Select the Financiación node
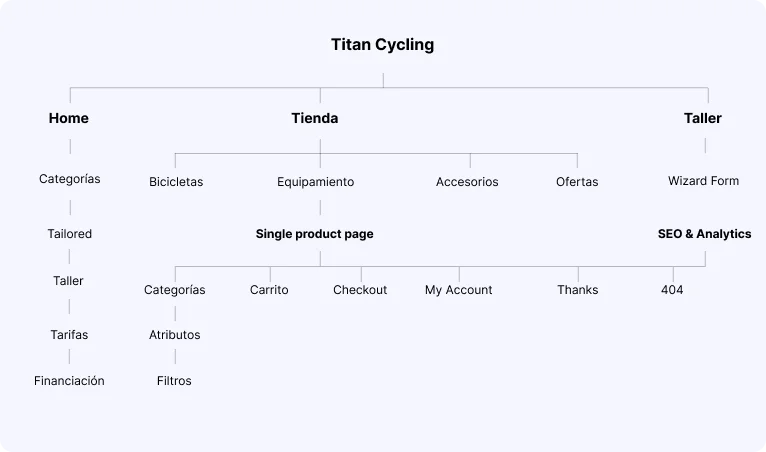The height and width of the screenshot is (452, 766). [x=69, y=381]
